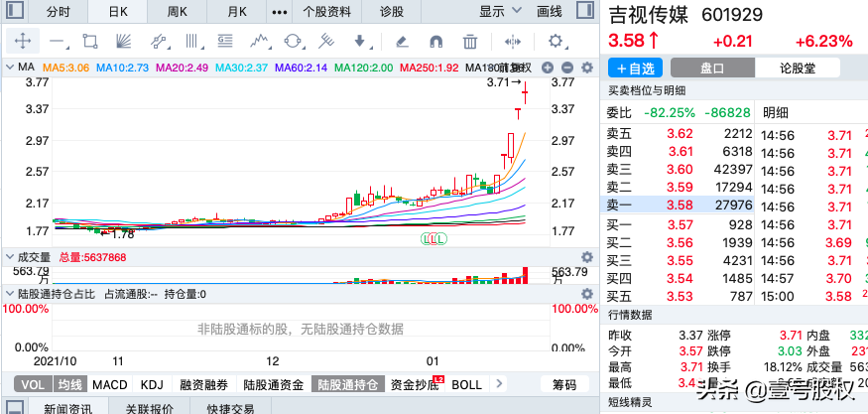This screenshot has height=414, width=868.
Task: Click the trash delete drawings icon
Action: click(x=470, y=41)
